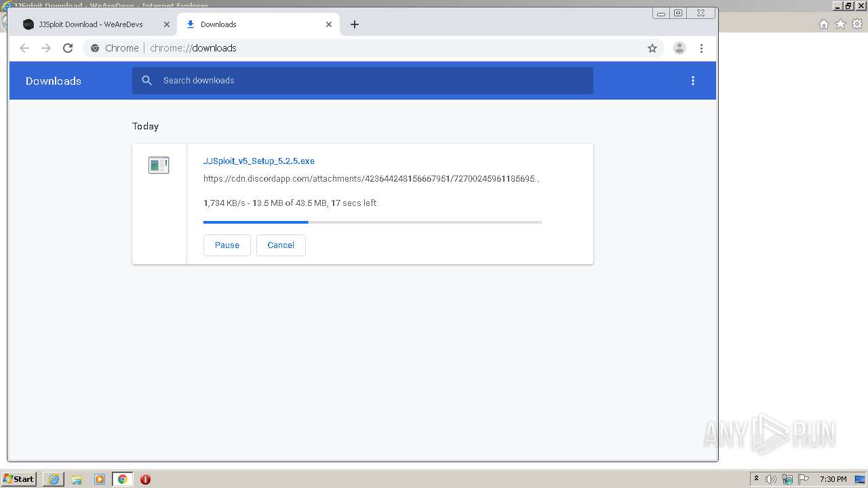Image resolution: width=868 pixels, height=488 pixels.
Task: Click the Search downloads field
Action: point(363,81)
